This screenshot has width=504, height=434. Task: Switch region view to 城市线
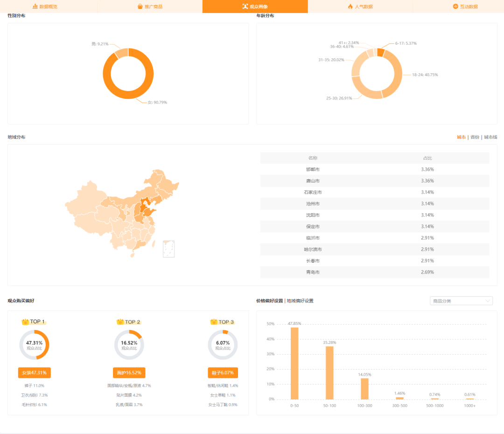pos(490,137)
